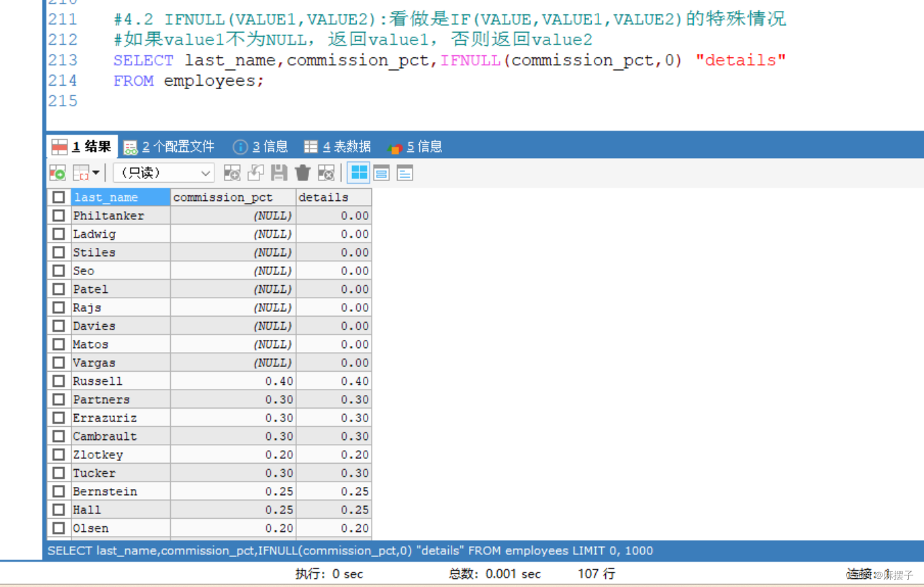Screen dimensions: 924x587
Task: Switch to grid view mode
Action: pyautogui.click(x=358, y=173)
